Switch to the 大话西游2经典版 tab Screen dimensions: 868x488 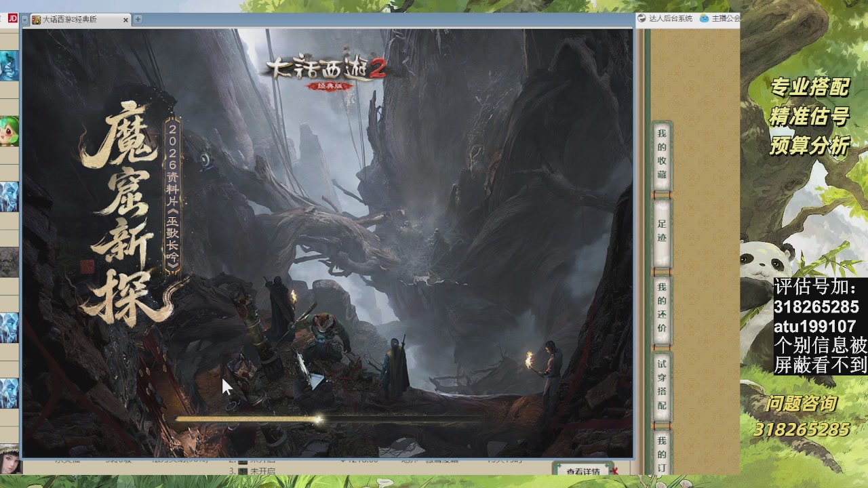coord(75,20)
